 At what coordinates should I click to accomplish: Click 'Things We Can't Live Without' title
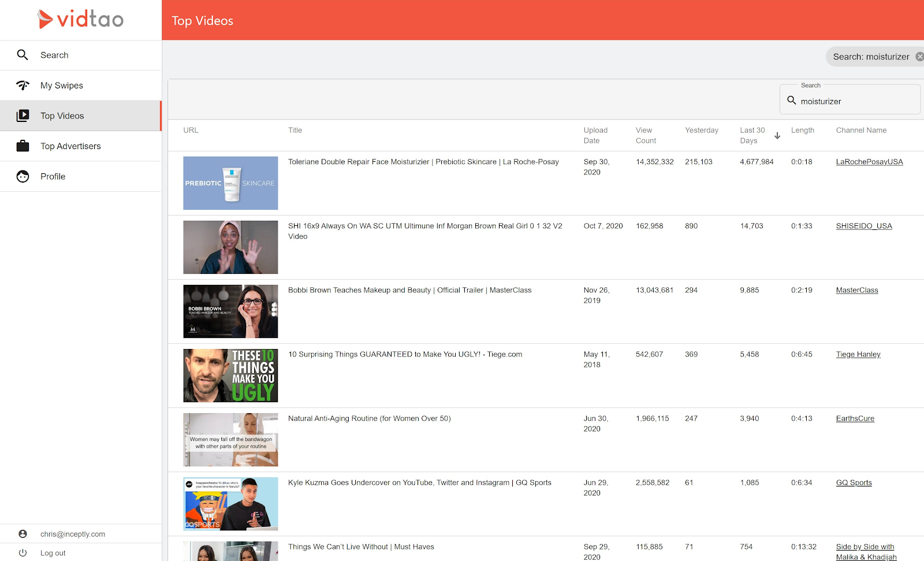pyautogui.click(x=361, y=547)
